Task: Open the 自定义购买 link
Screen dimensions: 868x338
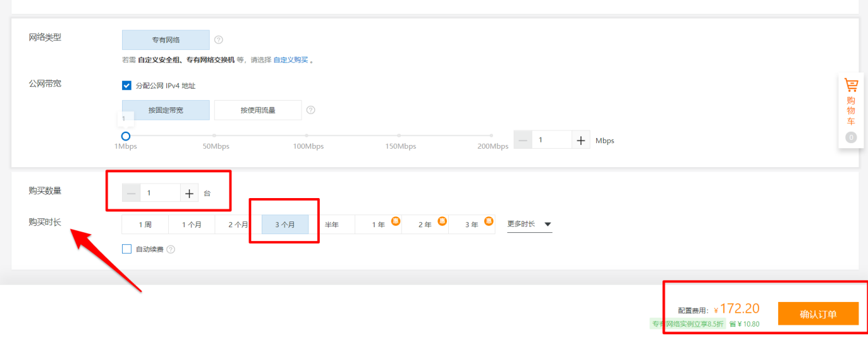Action: coord(291,60)
